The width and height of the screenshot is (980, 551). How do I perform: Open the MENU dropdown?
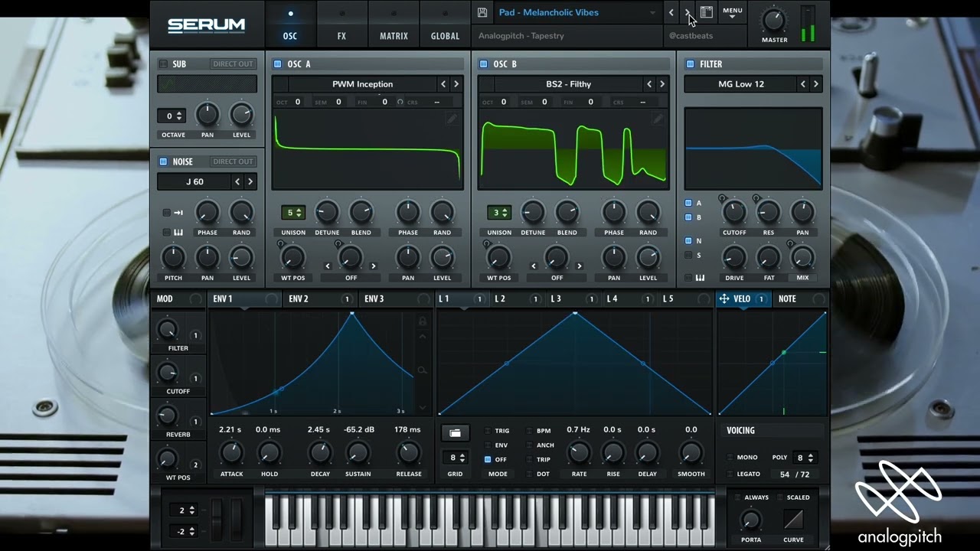733,13
